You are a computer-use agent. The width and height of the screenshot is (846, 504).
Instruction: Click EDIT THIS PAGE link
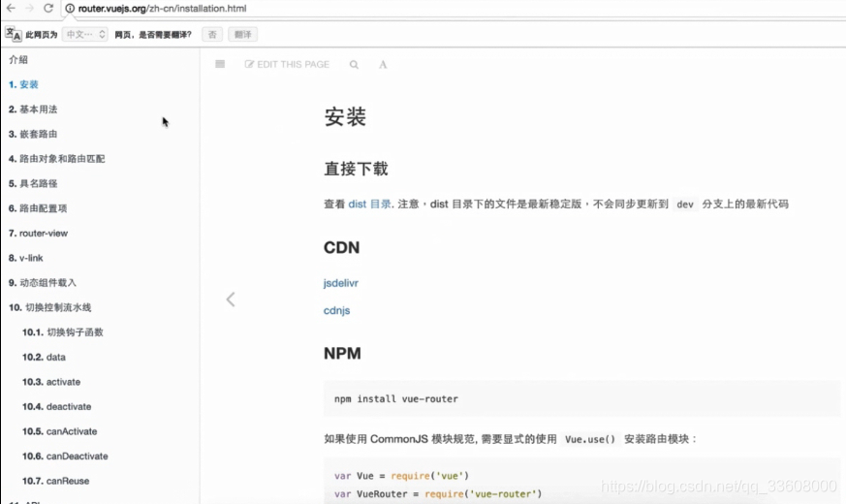[287, 64]
